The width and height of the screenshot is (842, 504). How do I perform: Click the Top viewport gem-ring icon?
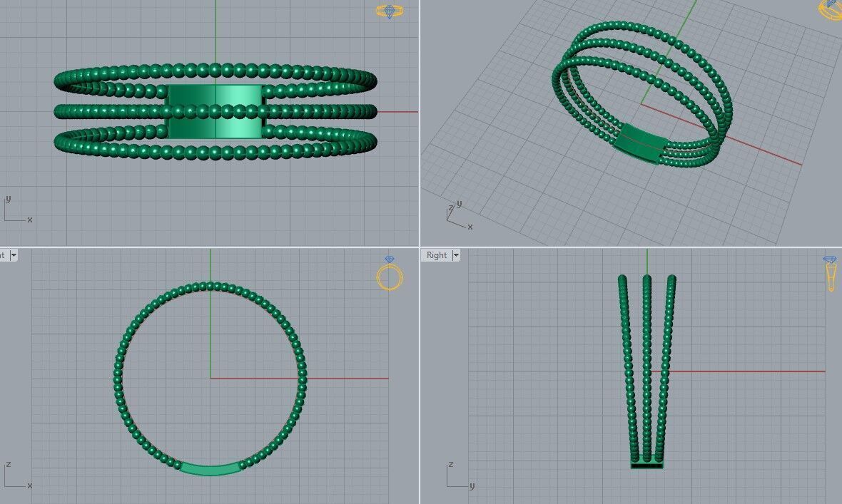(390, 11)
